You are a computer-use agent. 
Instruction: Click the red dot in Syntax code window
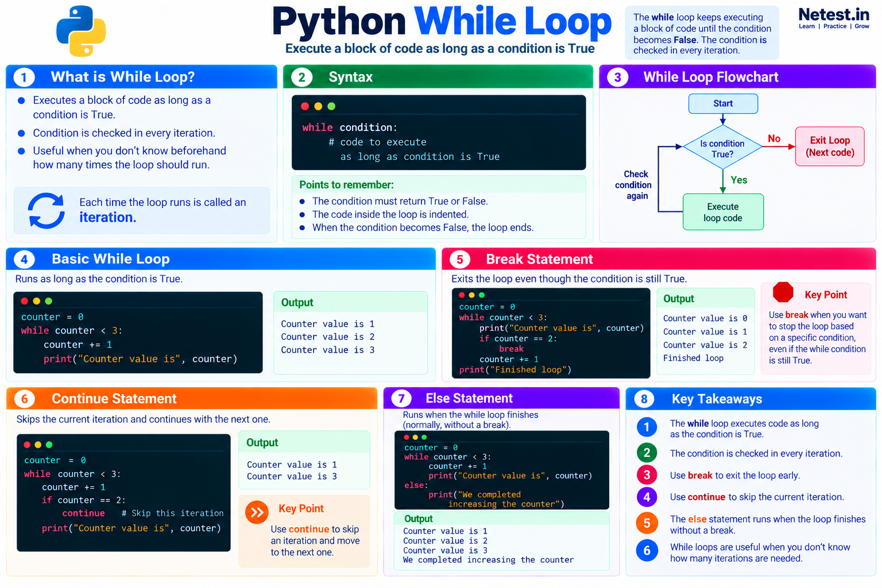point(305,106)
